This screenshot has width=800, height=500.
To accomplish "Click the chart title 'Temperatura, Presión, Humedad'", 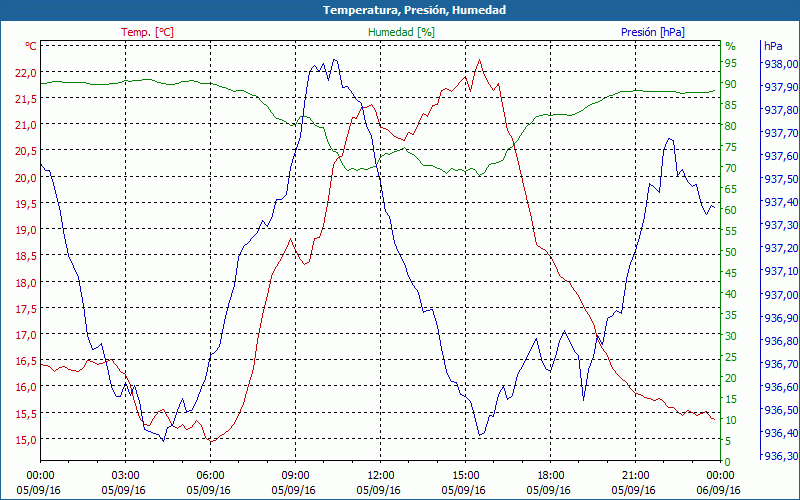I will (414, 10).
